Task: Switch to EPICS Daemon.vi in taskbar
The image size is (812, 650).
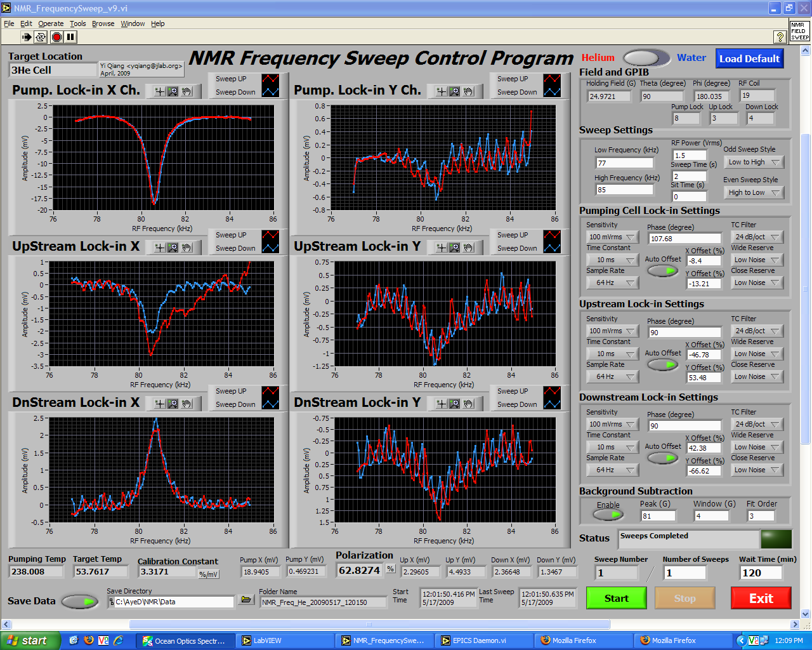Action: [483, 640]
